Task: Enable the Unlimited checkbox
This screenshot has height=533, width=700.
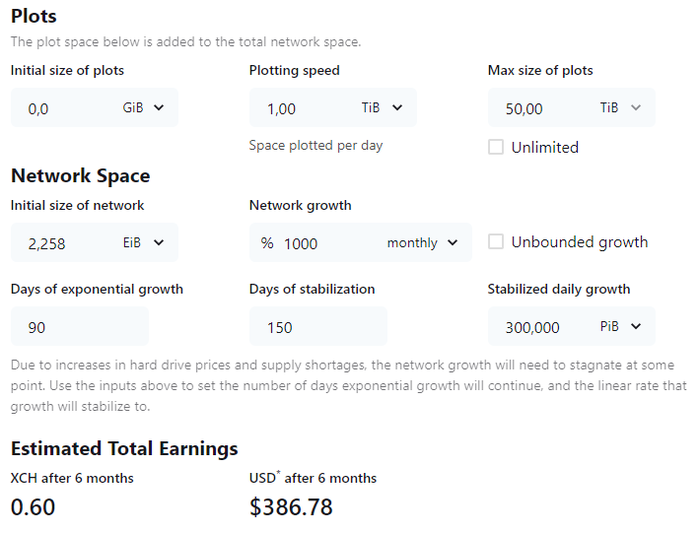Action: pyautogui.click(x=496, y=147)
